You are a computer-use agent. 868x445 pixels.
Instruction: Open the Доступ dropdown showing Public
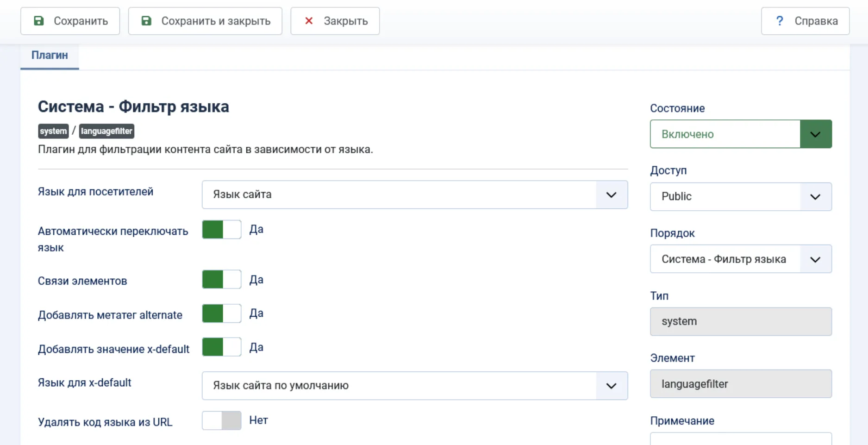[740, 197]
